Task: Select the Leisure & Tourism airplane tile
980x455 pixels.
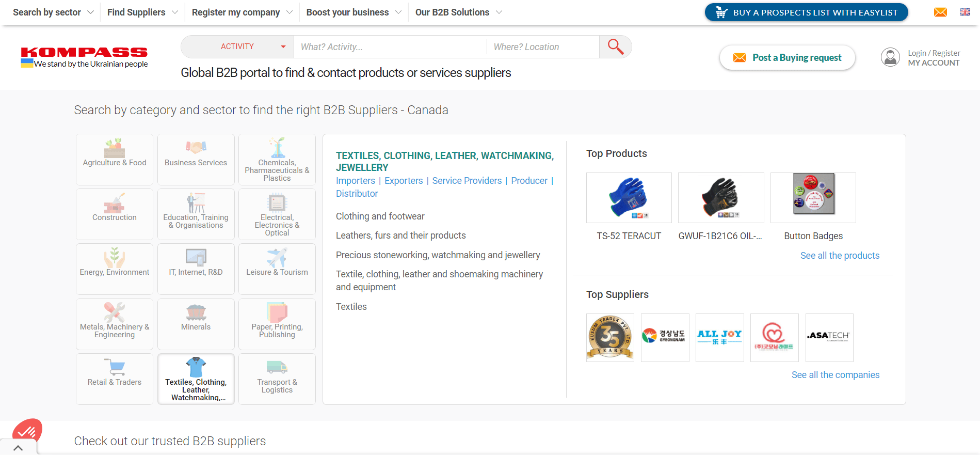Action: 277,269
